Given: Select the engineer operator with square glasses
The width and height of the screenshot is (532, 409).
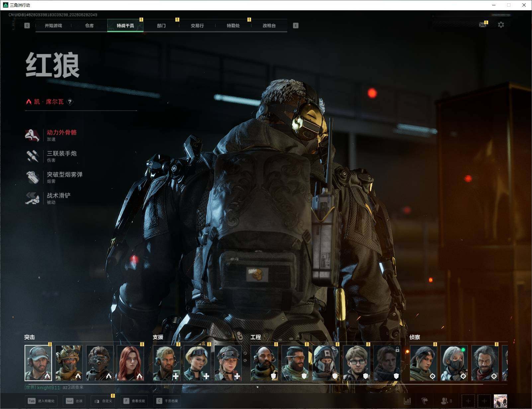Looking at the screenshot, I should [x=357, y=363].
